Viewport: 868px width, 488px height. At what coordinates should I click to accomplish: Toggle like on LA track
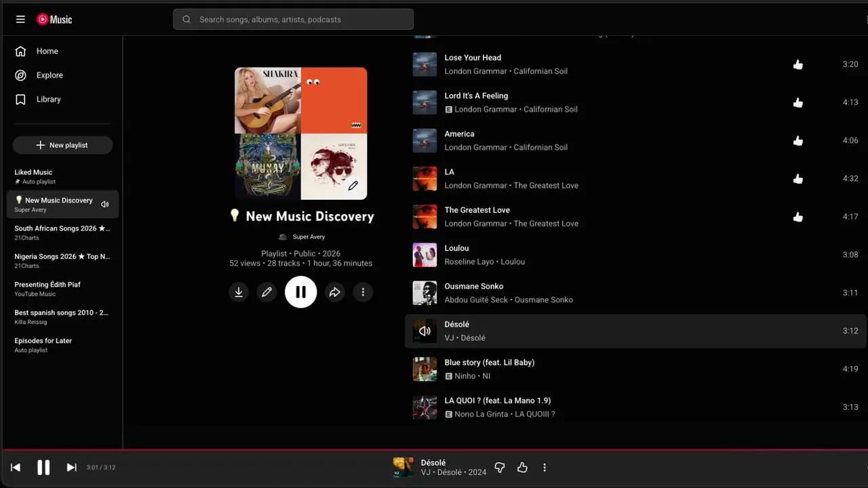(798, 179)
